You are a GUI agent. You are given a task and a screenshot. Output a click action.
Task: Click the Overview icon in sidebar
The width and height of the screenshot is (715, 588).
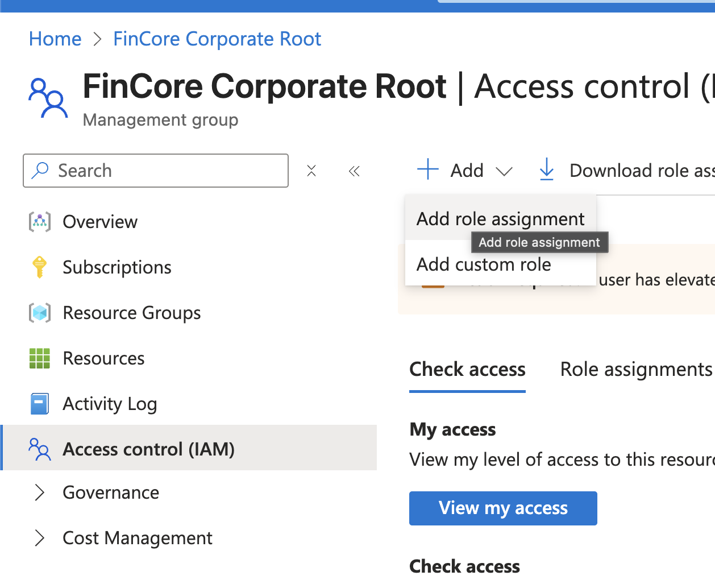click(40, 222)
